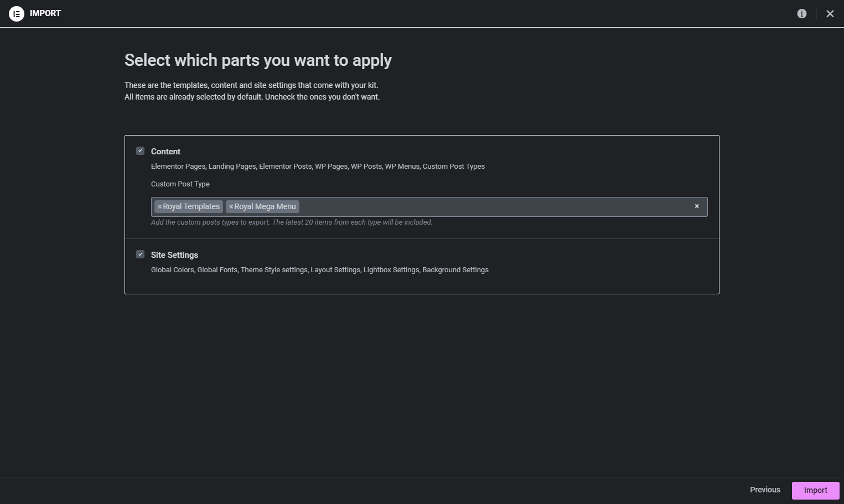Remove the Royal Mega Menu tag
Viewport: 844px width, 504px height.
(231, 207)
